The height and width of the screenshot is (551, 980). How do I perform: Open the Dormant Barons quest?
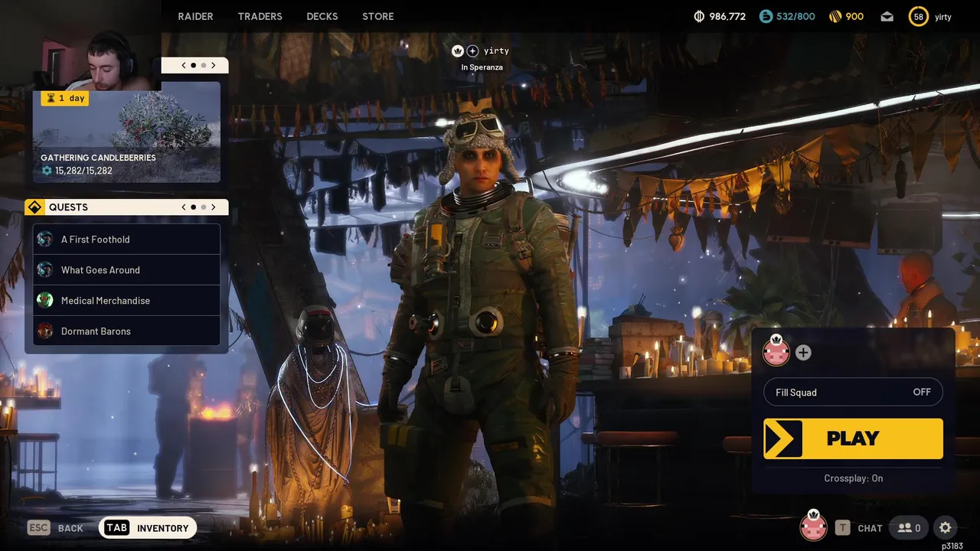[126, 331]
